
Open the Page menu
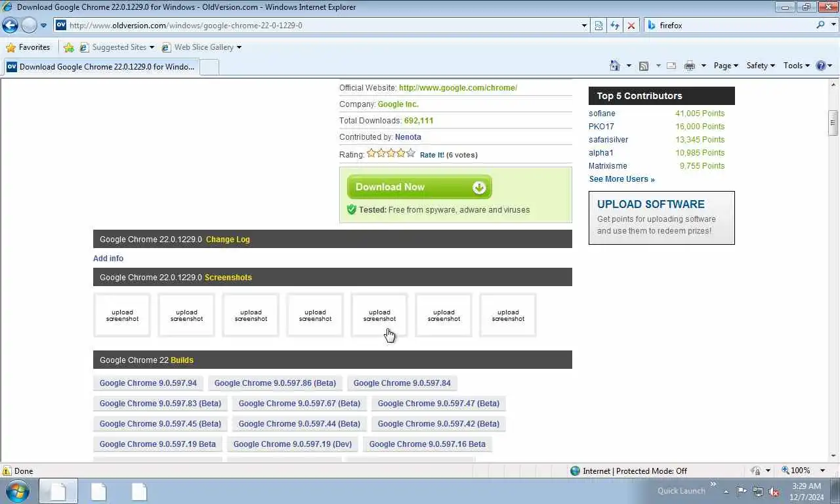pyautogui.click(x=726, y=66)
